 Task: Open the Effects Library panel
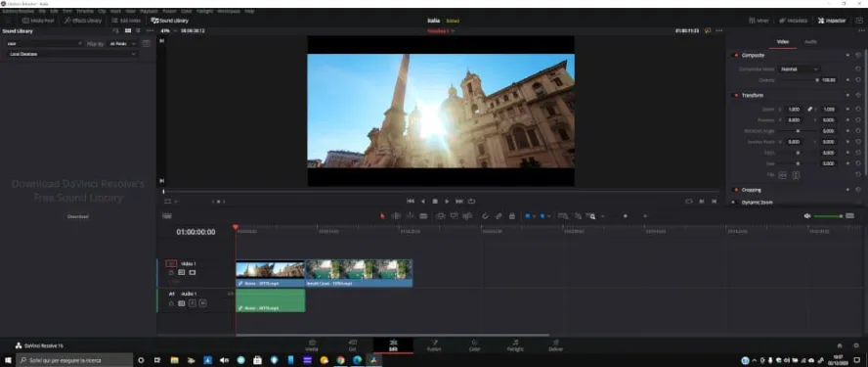(x=83, y=21)
